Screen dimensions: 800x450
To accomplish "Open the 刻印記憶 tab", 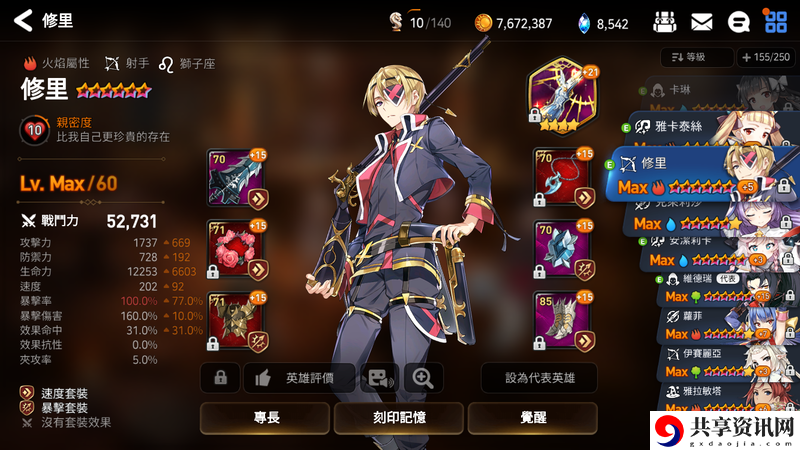I will pos(399,418).
